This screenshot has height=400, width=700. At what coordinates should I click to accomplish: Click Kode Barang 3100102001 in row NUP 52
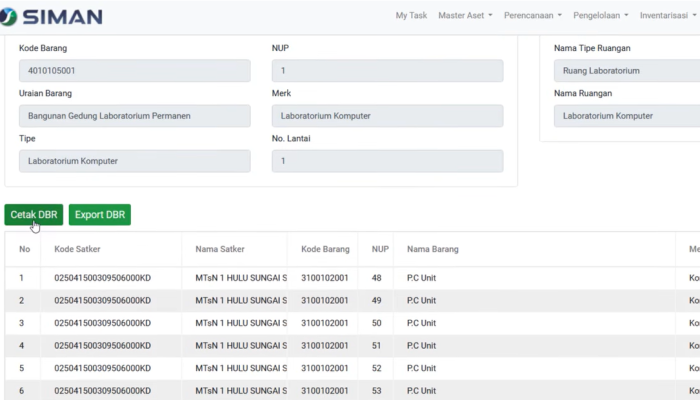pos(325,368)
